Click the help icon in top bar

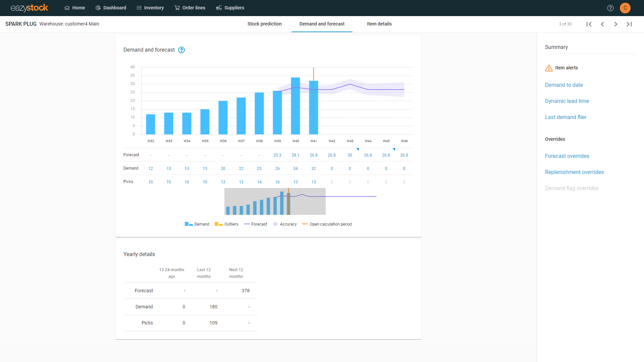(610, 8)
